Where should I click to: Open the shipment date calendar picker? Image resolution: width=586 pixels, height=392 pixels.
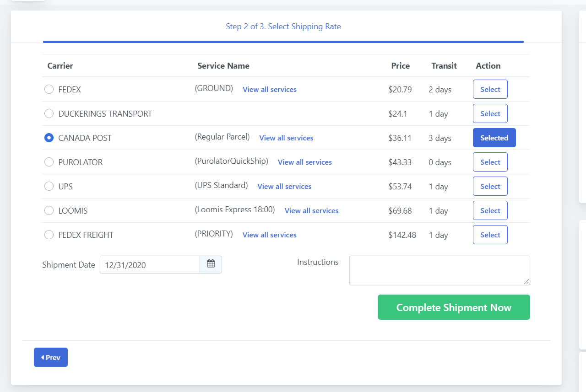(x=211, y=264)
